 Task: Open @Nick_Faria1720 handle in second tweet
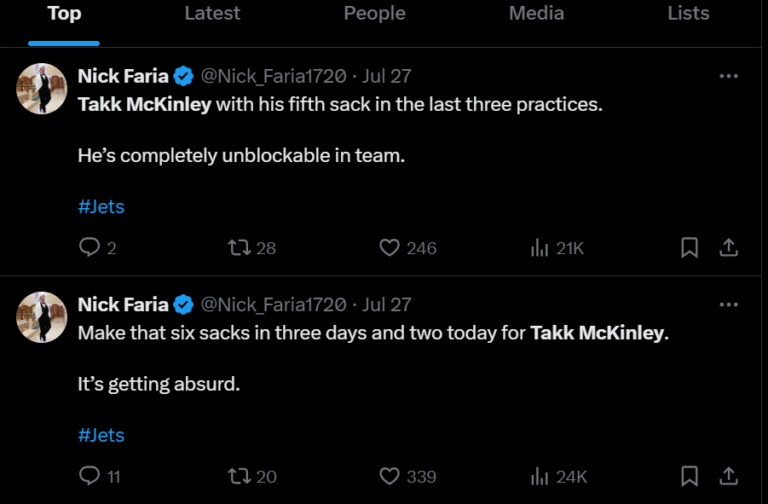[274, 304]
